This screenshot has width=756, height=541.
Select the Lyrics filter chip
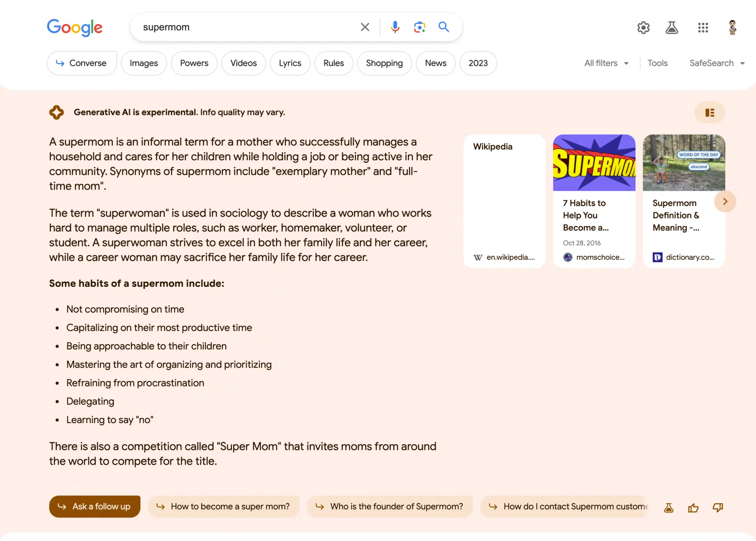pos(290,63)
